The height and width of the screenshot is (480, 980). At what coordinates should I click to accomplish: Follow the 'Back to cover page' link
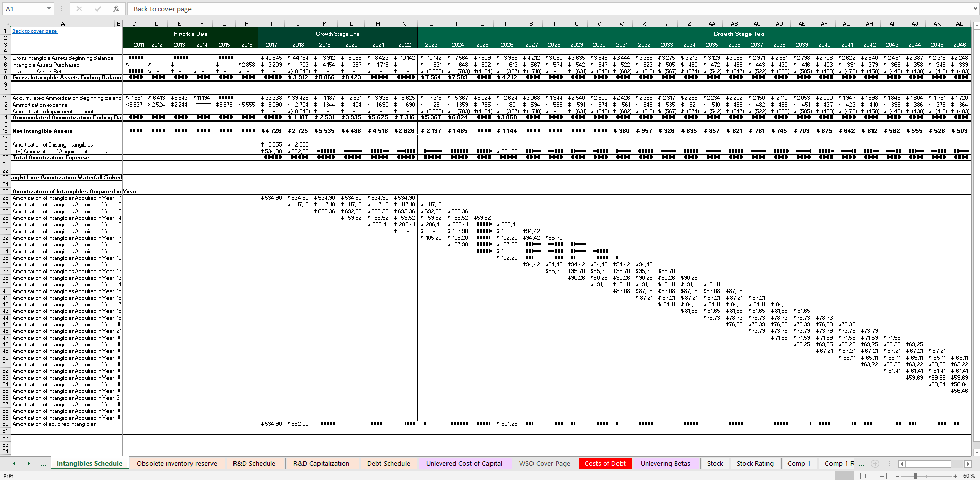click(x=35, y=31)
